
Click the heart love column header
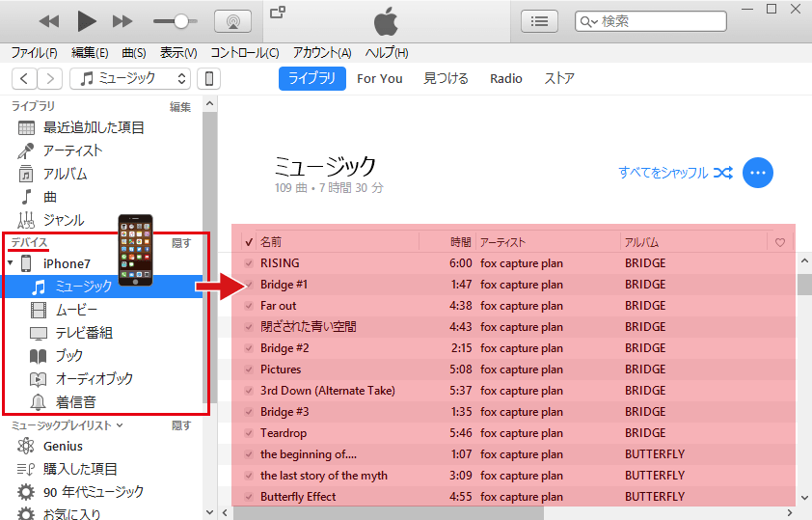click(780, 242)
